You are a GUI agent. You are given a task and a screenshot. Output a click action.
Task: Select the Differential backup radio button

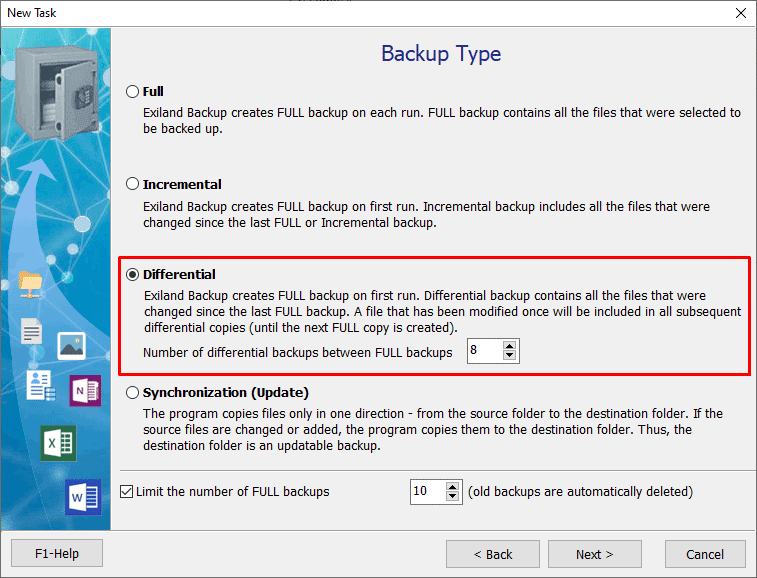[x=132, y=274]
